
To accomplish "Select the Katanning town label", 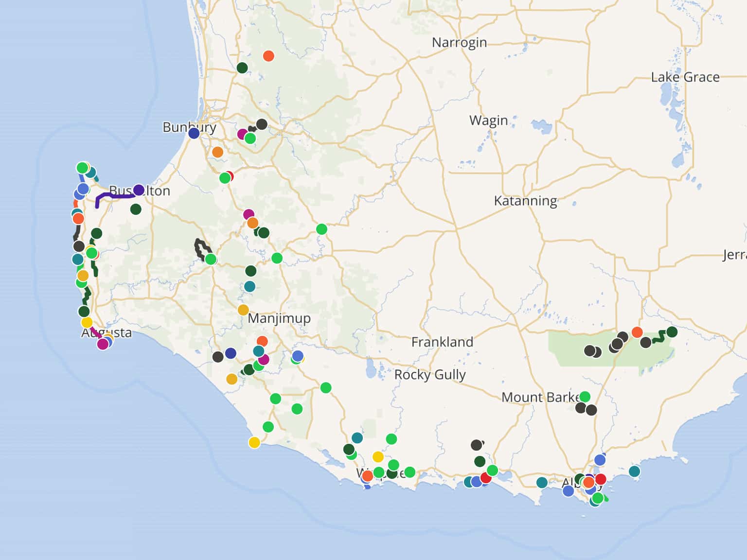I will click(x=525, y=201).
